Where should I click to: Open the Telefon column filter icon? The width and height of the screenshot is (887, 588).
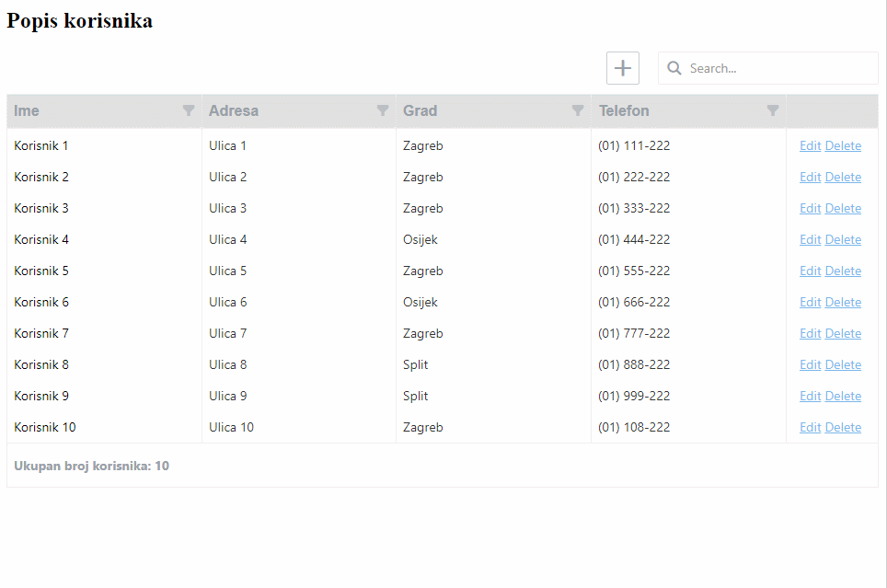[x=773, y=110]
